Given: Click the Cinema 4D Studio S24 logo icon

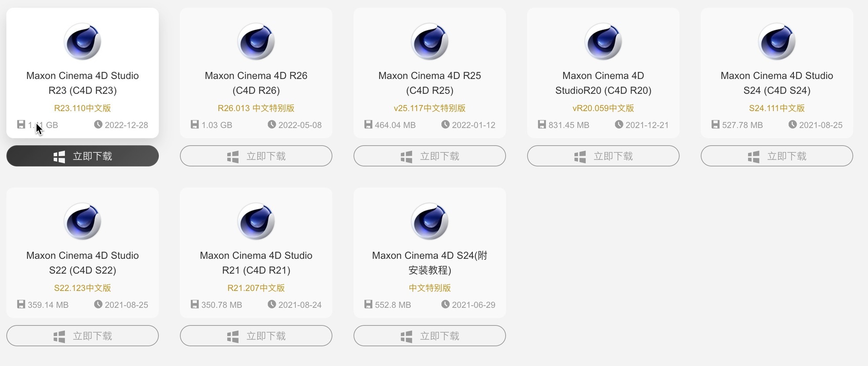Looking at the screenshot, I should point(777,41).
